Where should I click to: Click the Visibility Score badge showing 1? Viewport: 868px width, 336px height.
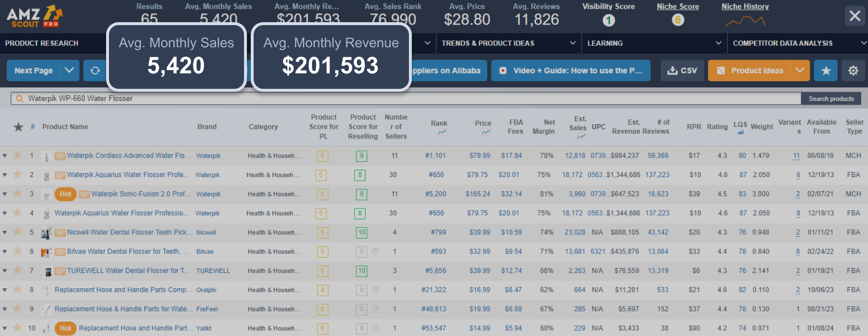pyautogui.click(x=609, y=20)
